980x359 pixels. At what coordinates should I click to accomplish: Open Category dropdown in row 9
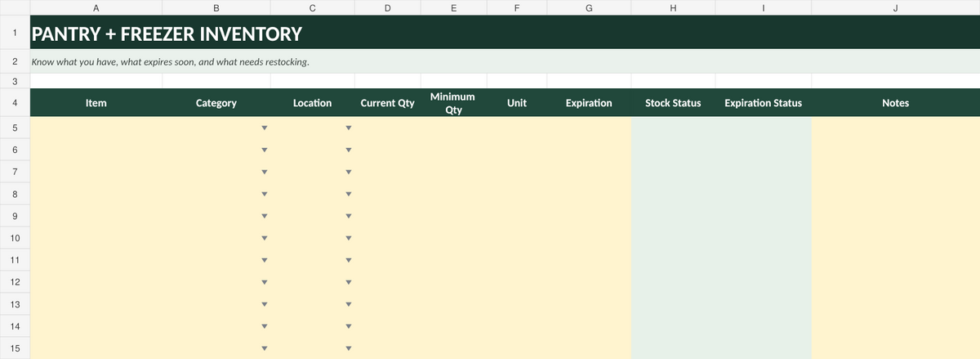[264, 217]
